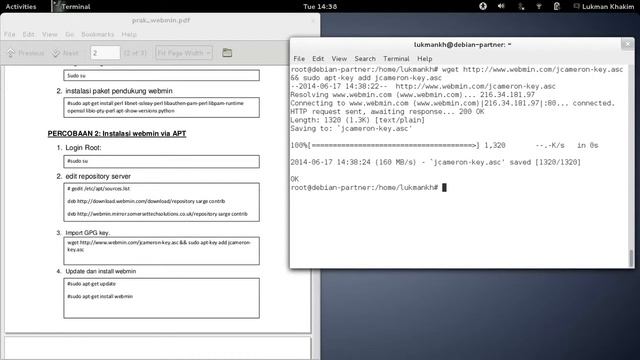Open Edit menu in terminal window
This screenshot has width=640, height=360.
[x=318, y=59]
